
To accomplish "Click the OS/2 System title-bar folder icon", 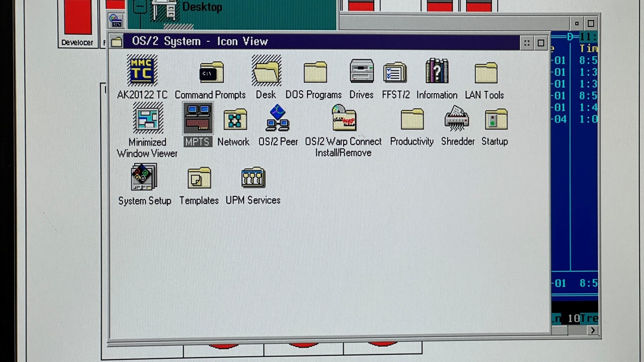I will click(x=116, y=42).
